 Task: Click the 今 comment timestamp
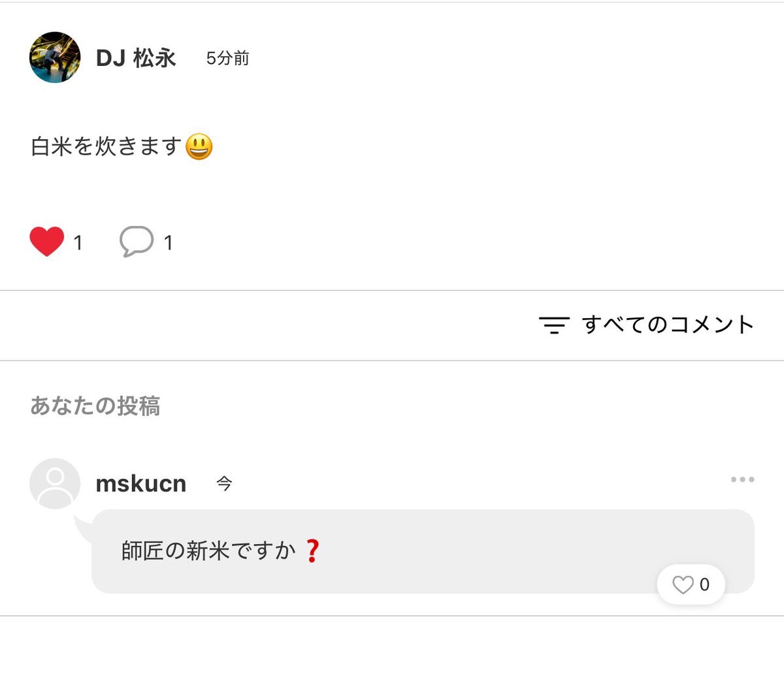pyautogui.click(x=224, y=484)
